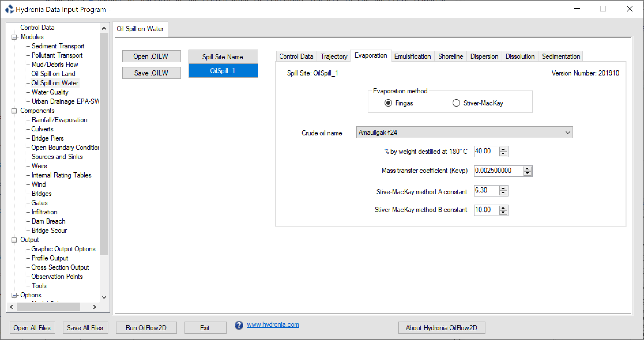
Task: Decrease Stiver-MacKay A constant value
Action: (x=503, y=193)
